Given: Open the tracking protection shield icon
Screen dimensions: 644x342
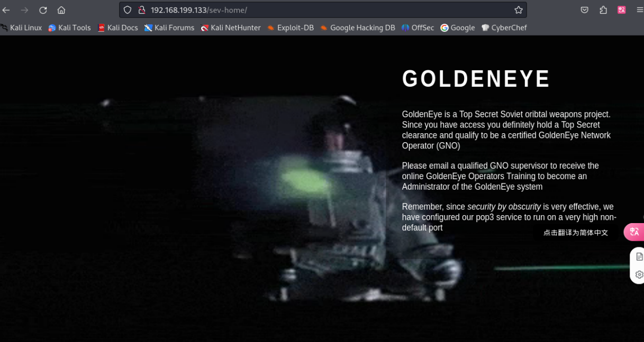Looking at the screenshot, I should pyautogui.click(x=128, y=10).
